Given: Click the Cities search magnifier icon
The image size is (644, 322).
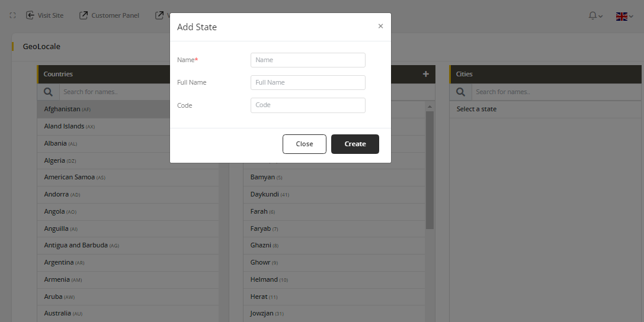Looking at the screenshot, I should 461,92.
